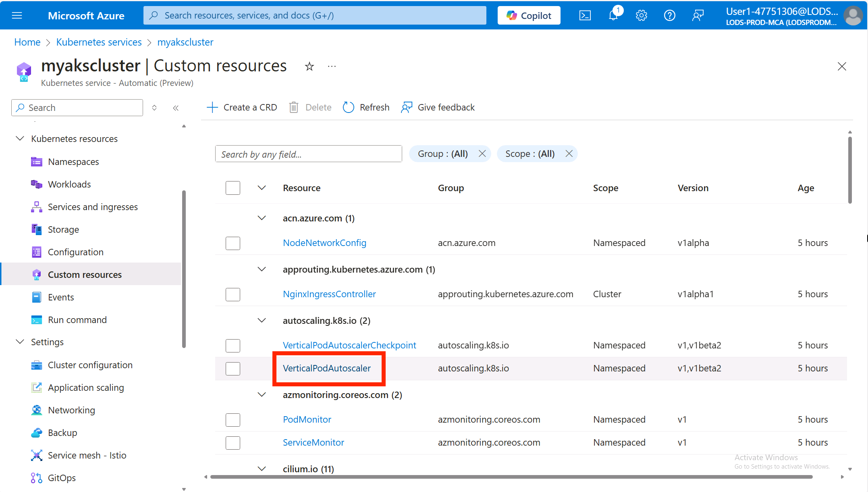This screenshot has height=492, width=868.
Task: Collapse the Settings section in sidebar
Action: click(x=20, y=342)
